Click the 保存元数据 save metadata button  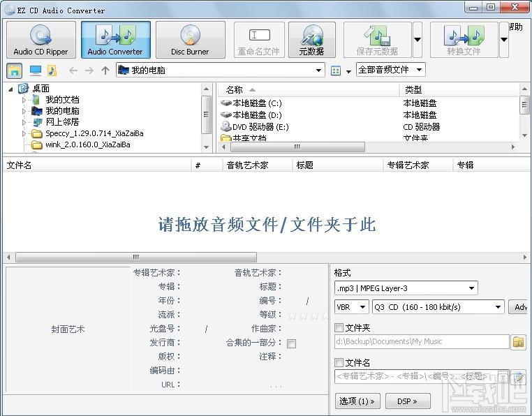tap(377, 40)
